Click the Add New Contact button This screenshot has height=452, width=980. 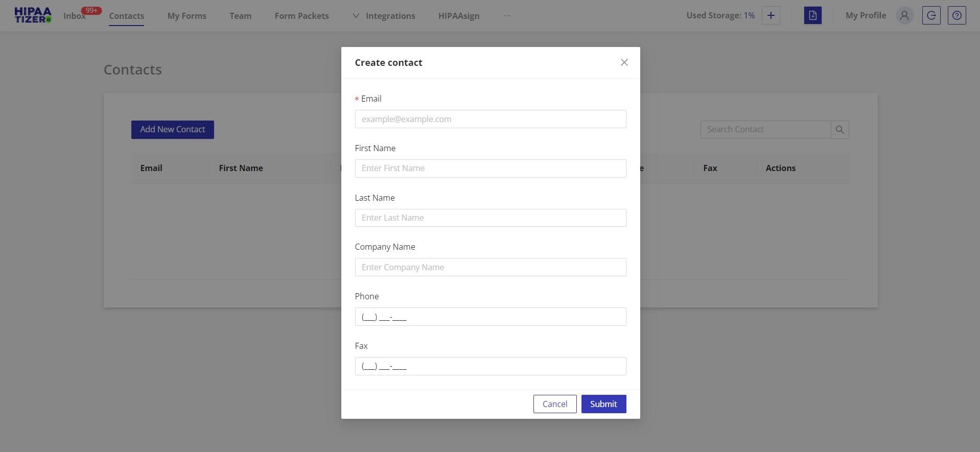[172, 130]
